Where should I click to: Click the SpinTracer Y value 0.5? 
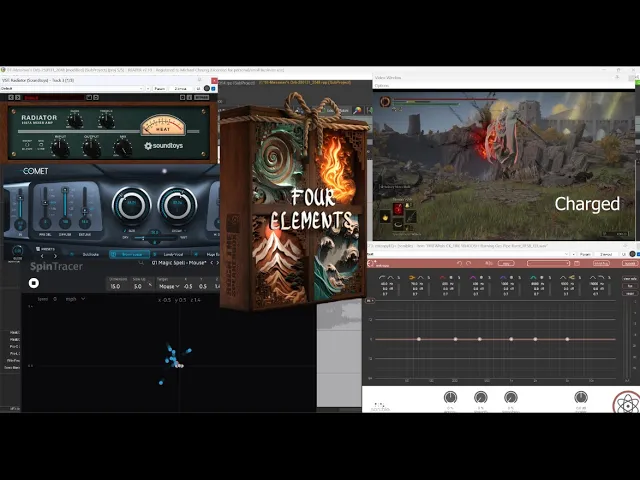coord(203,287)
